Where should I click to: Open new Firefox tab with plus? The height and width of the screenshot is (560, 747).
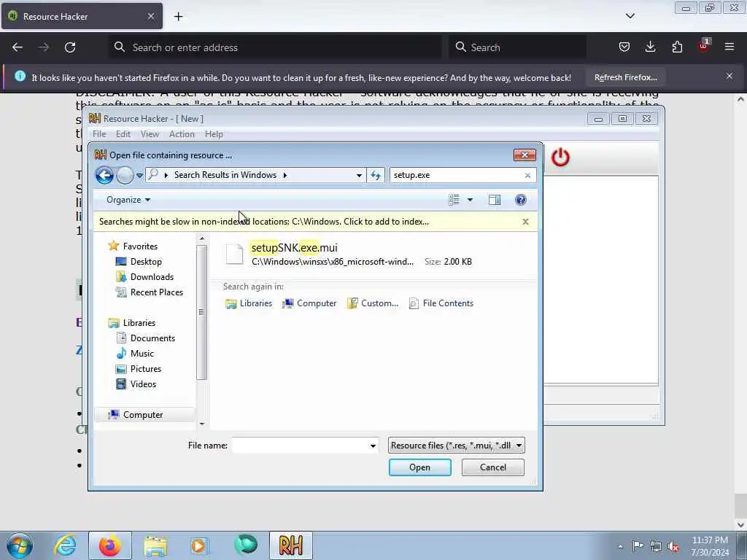(x=178, y=17)
